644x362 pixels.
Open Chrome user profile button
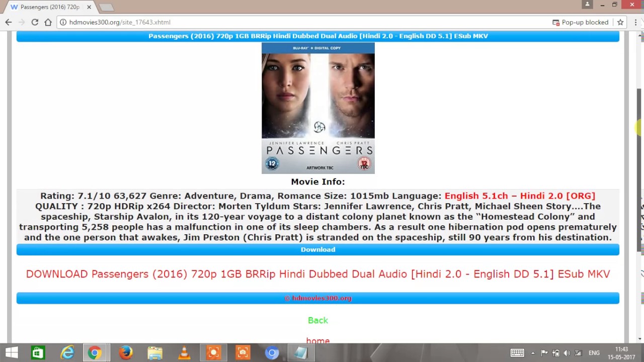pos(587,5)
